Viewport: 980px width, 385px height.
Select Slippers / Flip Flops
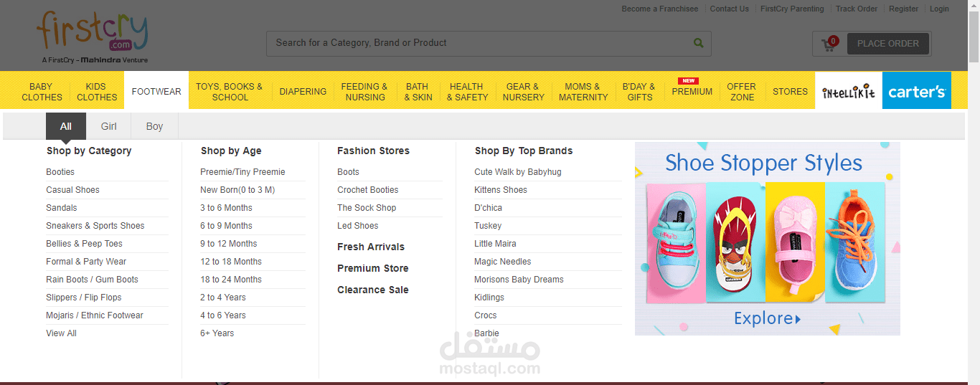(84, 298)
